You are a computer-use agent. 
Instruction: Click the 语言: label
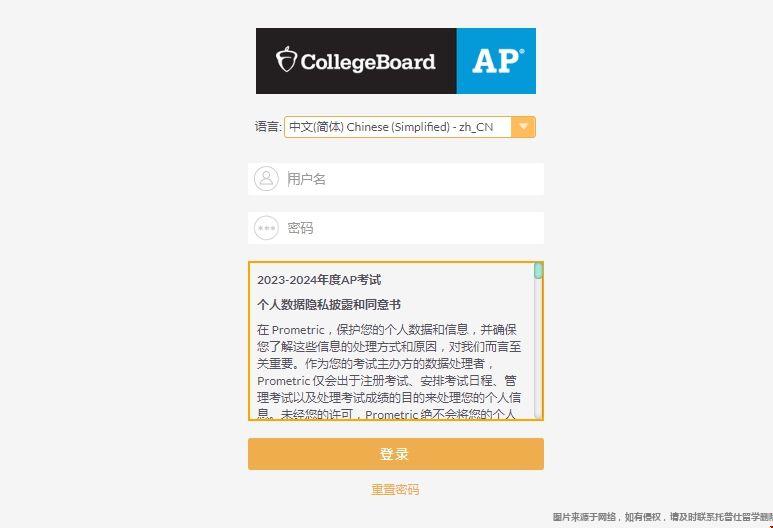click(x=267, y=127)
